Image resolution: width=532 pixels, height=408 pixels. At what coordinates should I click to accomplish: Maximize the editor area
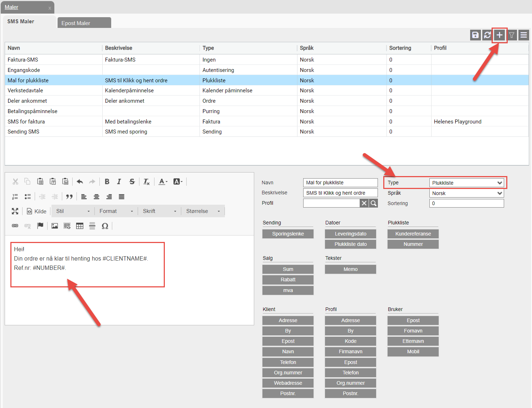pos(15,211)
